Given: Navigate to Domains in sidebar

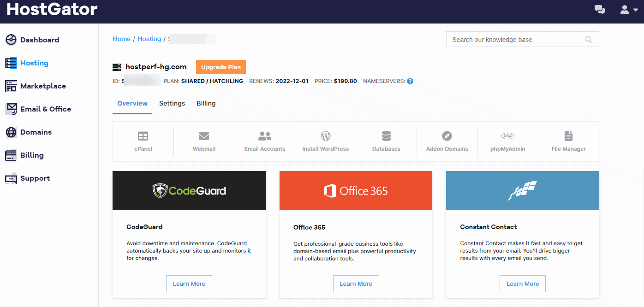Looking at the screenshot, I should tap(36, 132).
